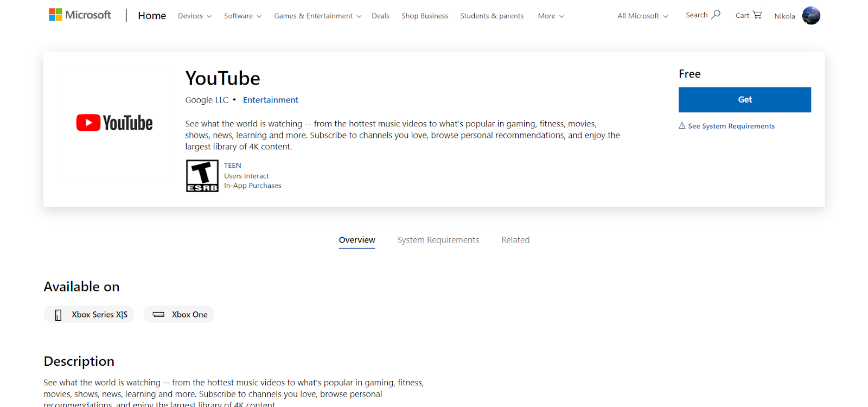Click the Description heading
868x407 pixels.
pyautogui.click(x=79, y=361)
